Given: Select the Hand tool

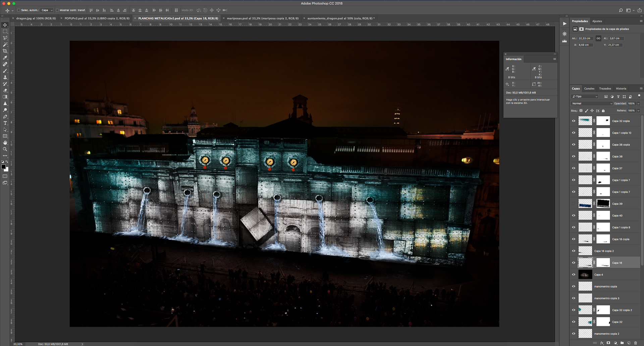Looking at the screenshot, I should 5,143.
